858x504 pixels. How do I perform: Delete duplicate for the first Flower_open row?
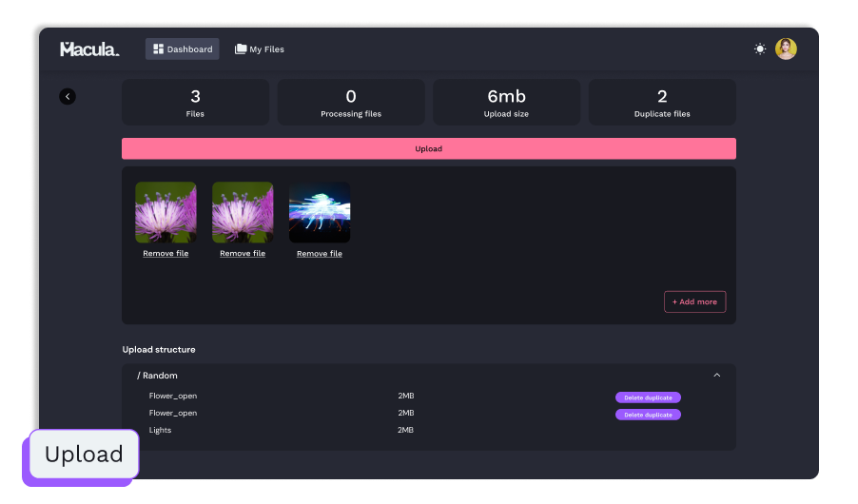(x=648, y=397)
